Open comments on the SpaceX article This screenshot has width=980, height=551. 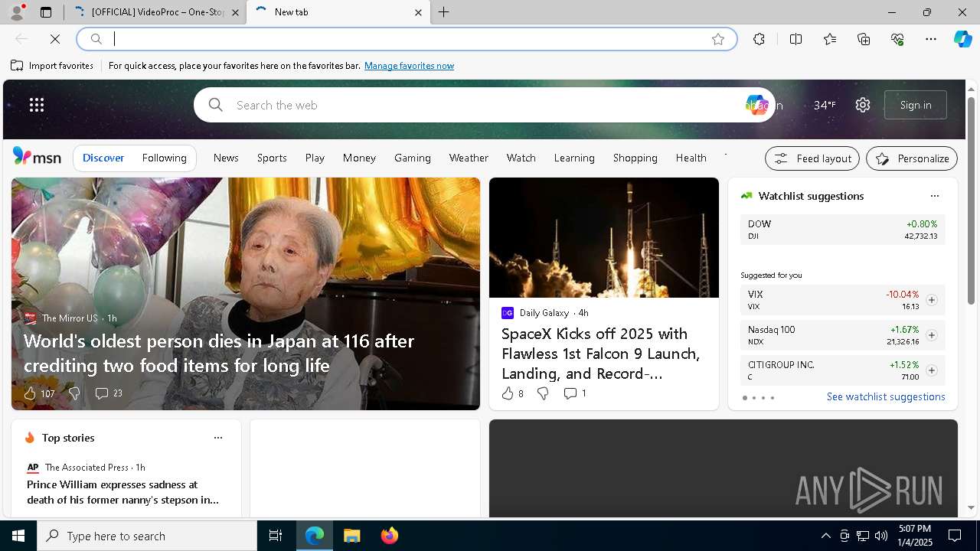click(x=570, y=393)
